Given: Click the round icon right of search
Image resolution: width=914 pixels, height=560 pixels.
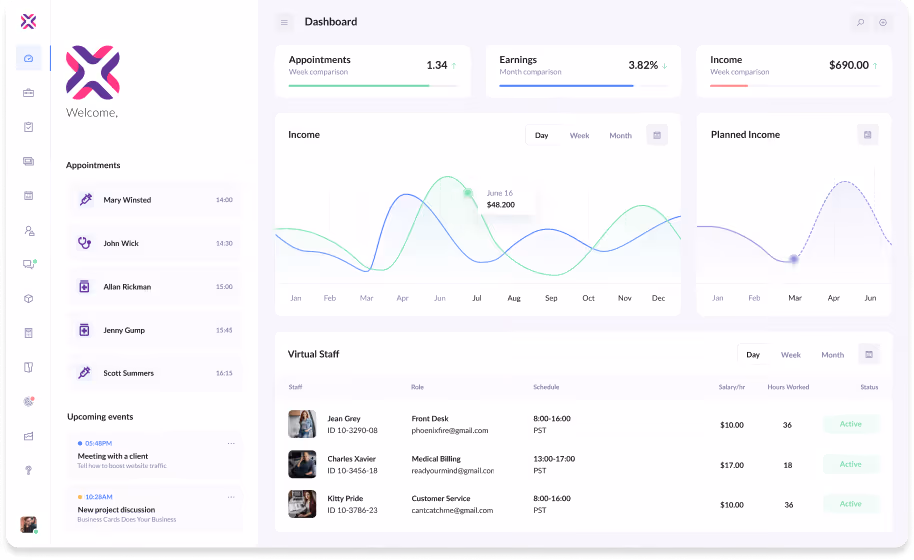Looking at the screenshot, I should pos(883,22).
